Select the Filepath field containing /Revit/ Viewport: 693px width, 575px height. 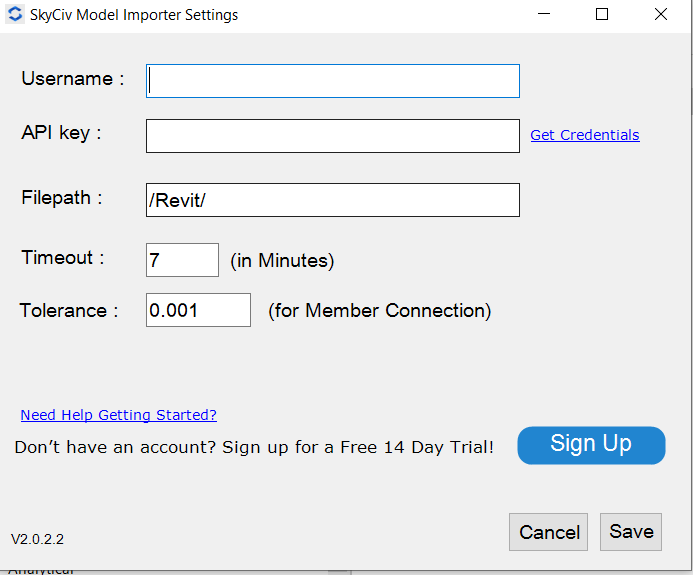click(333, 200)
